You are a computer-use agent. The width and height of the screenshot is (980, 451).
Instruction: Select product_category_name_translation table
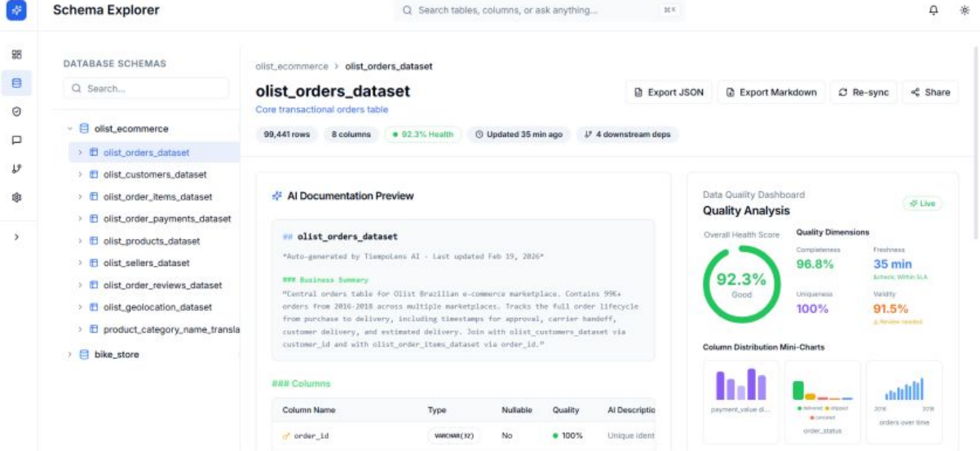[171, 329]
